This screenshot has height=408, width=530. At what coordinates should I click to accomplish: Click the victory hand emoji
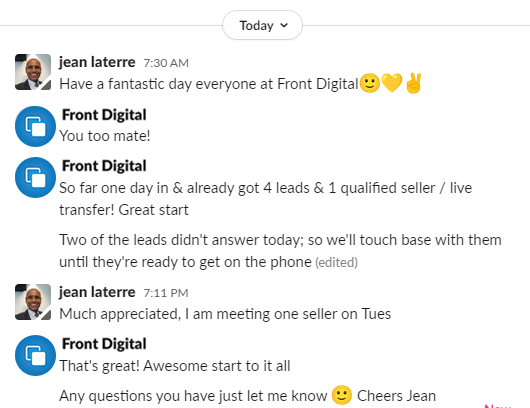(413, 83)
